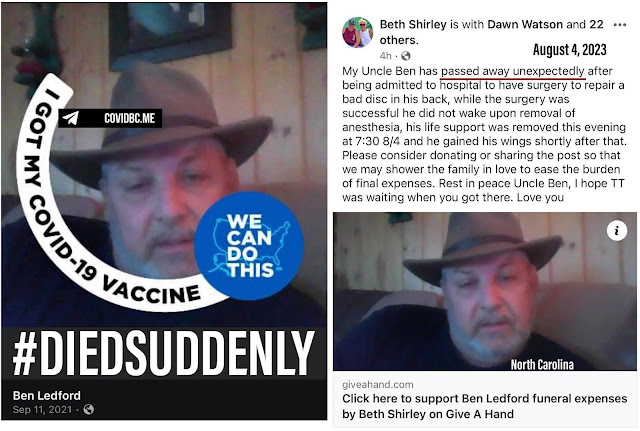Viewport: 640px width, 431px height.
Task: Open Dawn Watson's tagged profile link
Action: click(x=525, y=24)
